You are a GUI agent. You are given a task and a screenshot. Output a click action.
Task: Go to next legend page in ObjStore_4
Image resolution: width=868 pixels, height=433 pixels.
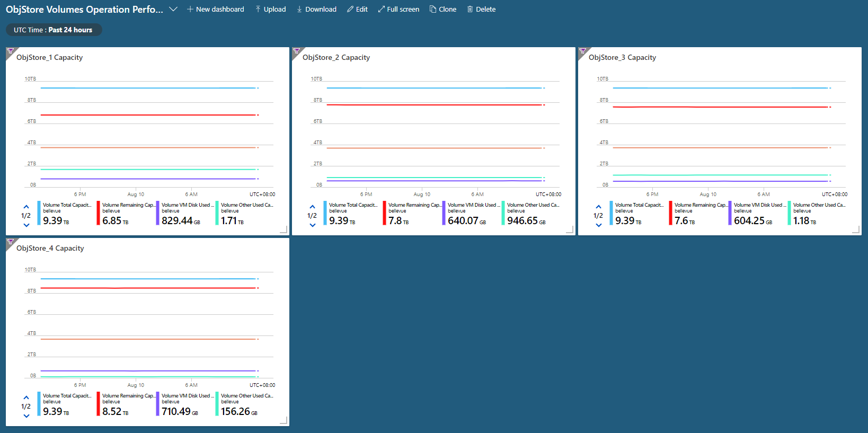[26, 416]
